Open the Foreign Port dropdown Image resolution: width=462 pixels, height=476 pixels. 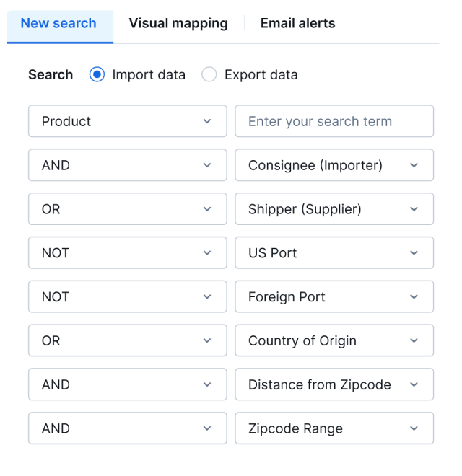coord(334,297)
